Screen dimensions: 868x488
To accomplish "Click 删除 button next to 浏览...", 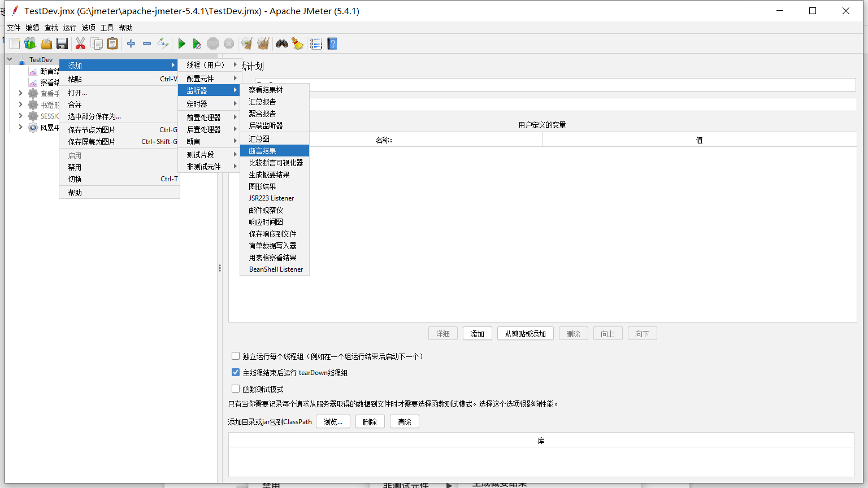I will point(370,422).
